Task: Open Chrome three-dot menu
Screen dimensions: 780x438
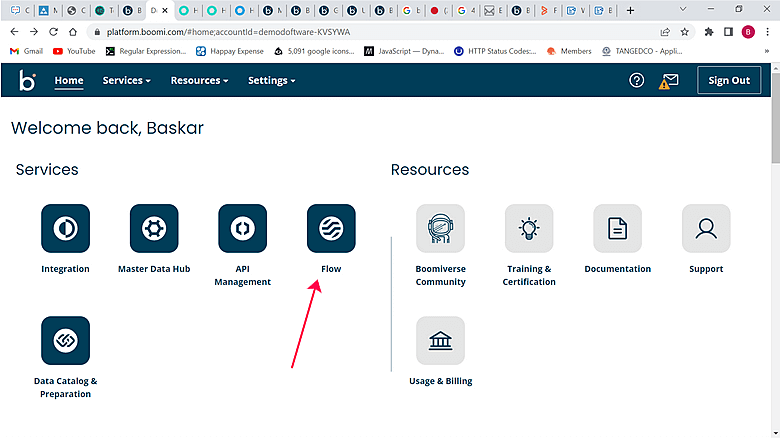Action: point(768,32)
